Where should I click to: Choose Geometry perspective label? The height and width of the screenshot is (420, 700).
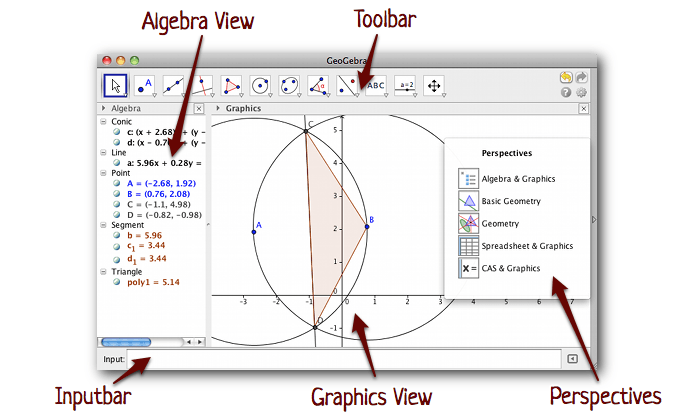pyautogui.click(x=500, y=224)
